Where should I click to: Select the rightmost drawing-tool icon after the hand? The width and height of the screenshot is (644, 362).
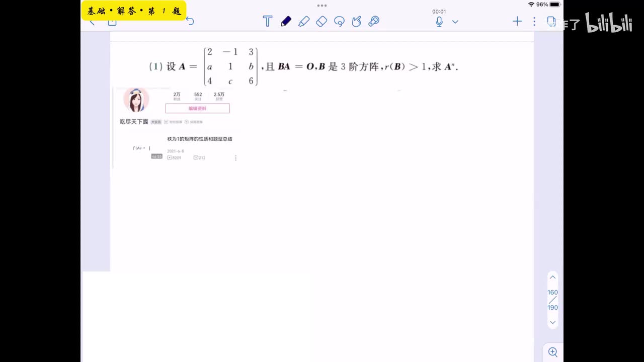click(374, 21)
